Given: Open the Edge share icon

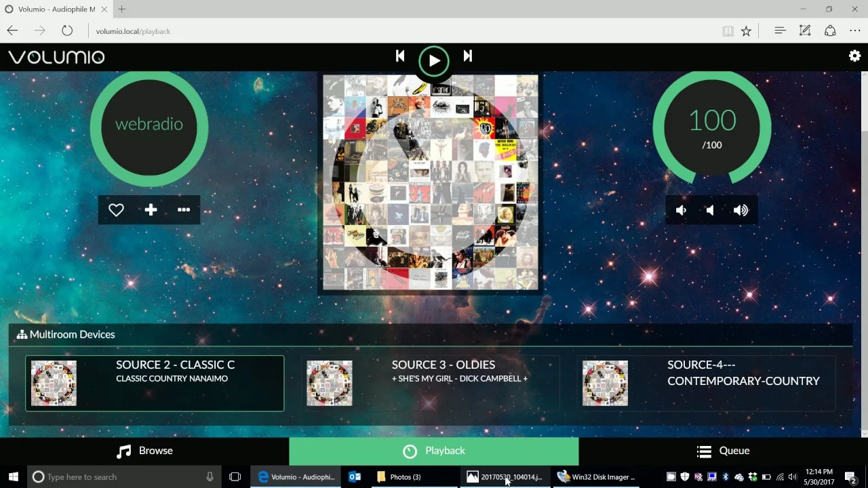Looking at the screenshot, I should point(830,30).
